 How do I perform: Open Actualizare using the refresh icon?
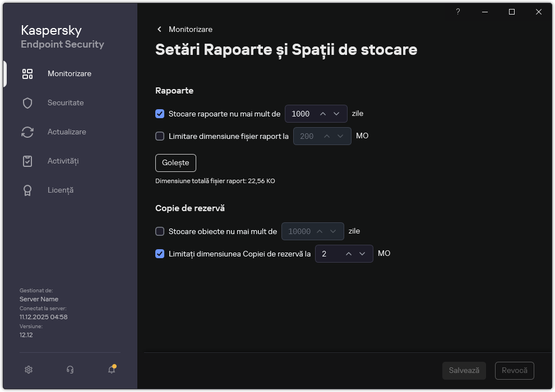27,132
